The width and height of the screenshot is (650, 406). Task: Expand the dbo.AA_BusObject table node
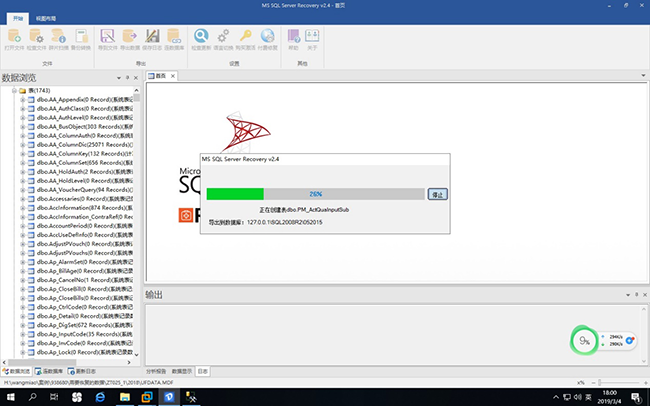click(23, 126)
